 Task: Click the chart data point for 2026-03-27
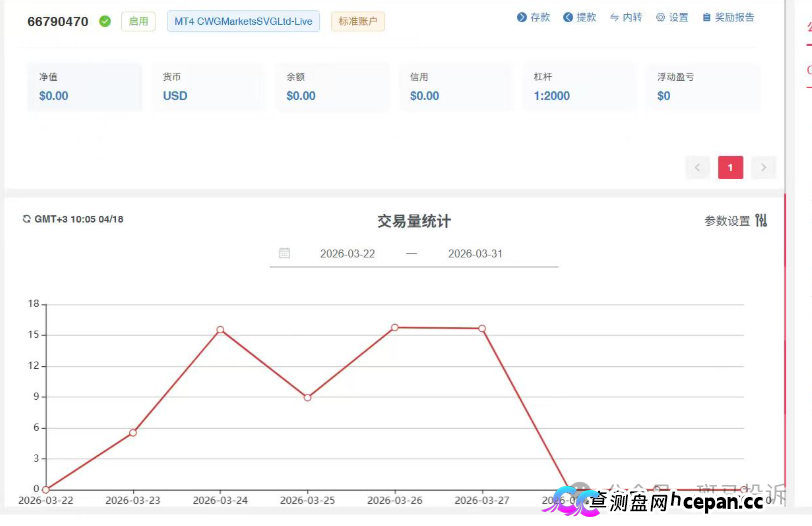pos(482,328)
